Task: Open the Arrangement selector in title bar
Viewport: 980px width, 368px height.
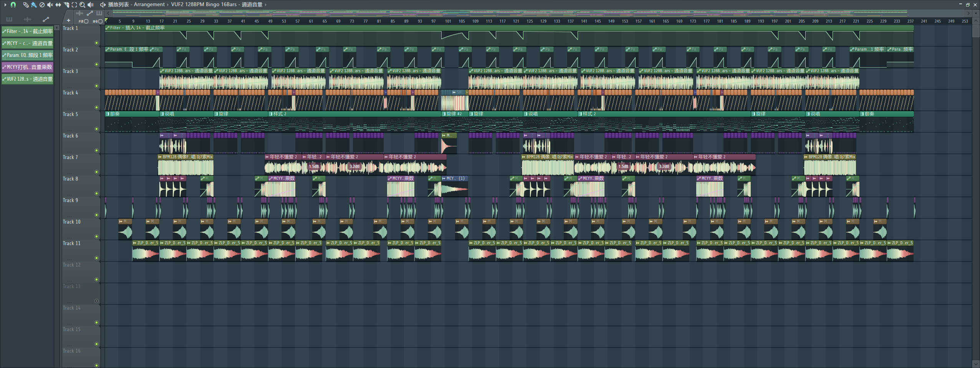Action: (149, 5)
